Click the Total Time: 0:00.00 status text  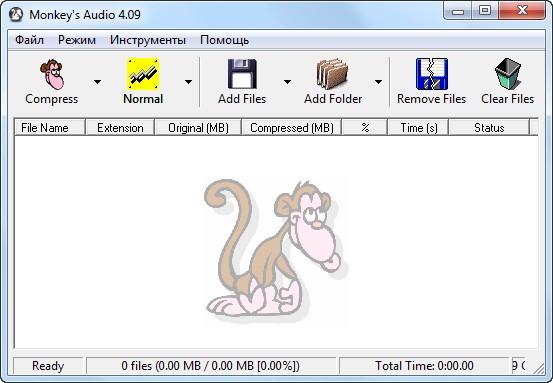[424, 366]
